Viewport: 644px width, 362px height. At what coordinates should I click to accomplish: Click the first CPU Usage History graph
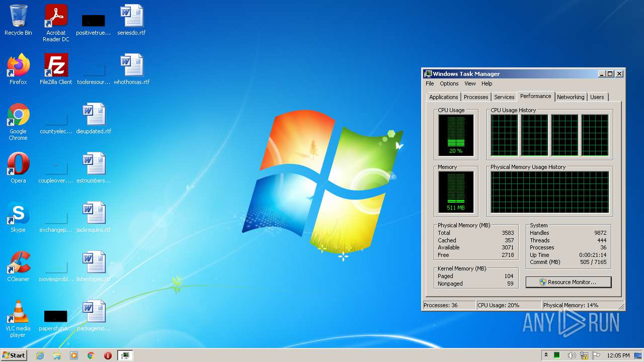pos(504,135)
